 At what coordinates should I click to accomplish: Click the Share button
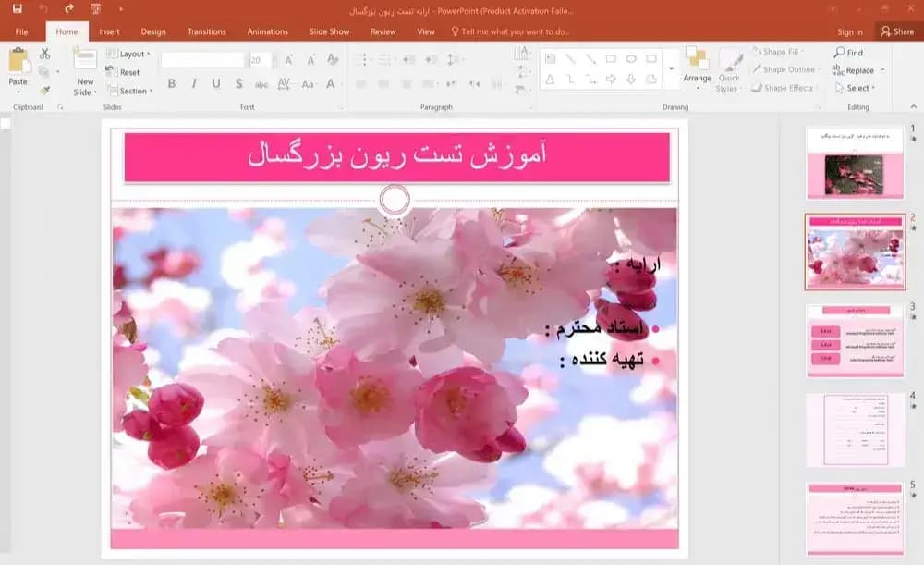point(897,31)
